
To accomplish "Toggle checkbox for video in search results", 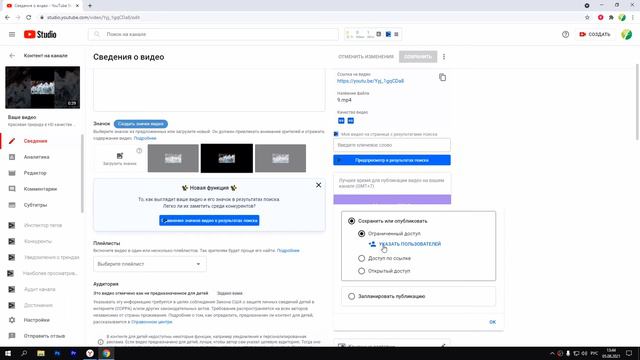I will (336, 134).
